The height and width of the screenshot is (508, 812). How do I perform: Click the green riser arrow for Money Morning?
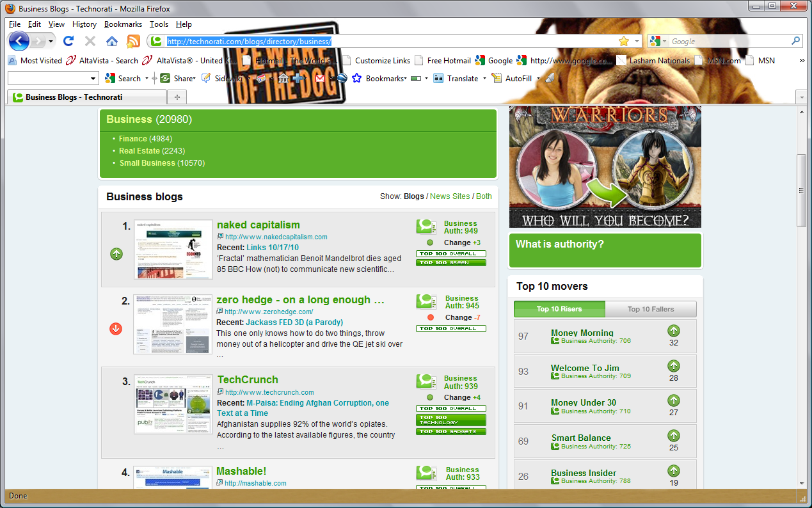674,331
